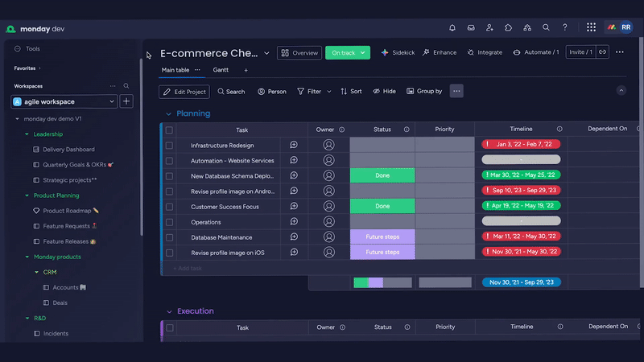Tick the checkbox for Infrastructure Redesign row

169,146
